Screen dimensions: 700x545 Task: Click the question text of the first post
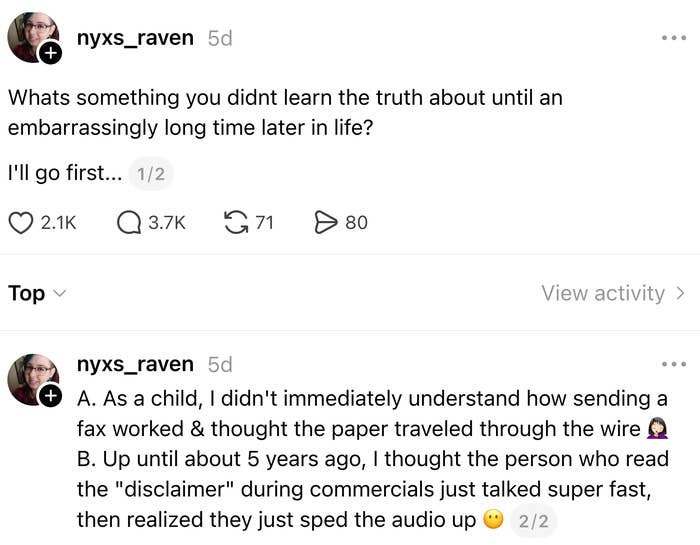[x=285, y=113]
